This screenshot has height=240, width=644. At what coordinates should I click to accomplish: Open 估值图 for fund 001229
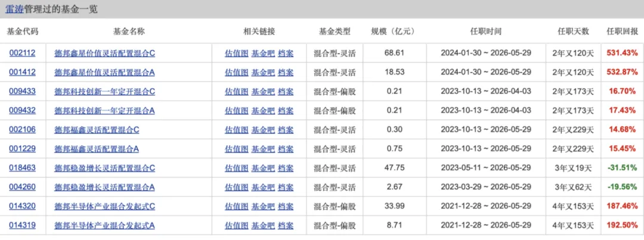[237, 148]
